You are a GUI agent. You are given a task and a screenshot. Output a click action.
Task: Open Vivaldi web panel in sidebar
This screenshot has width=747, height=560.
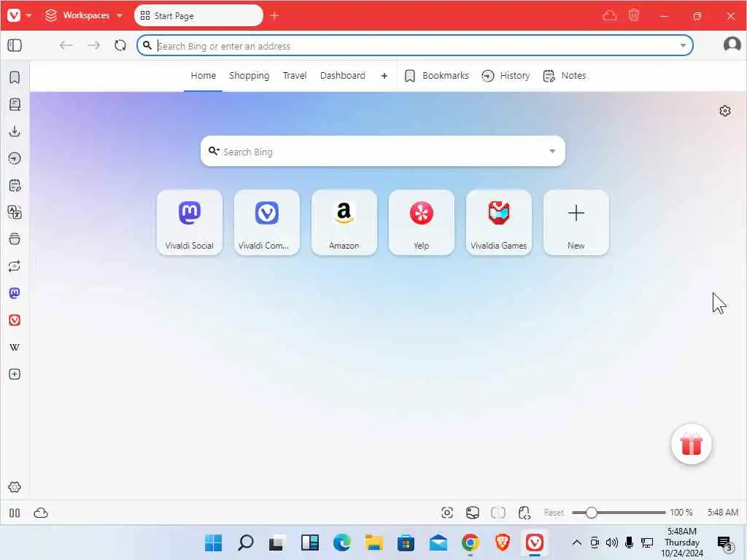pyautogui.click(x=15, y=320)
